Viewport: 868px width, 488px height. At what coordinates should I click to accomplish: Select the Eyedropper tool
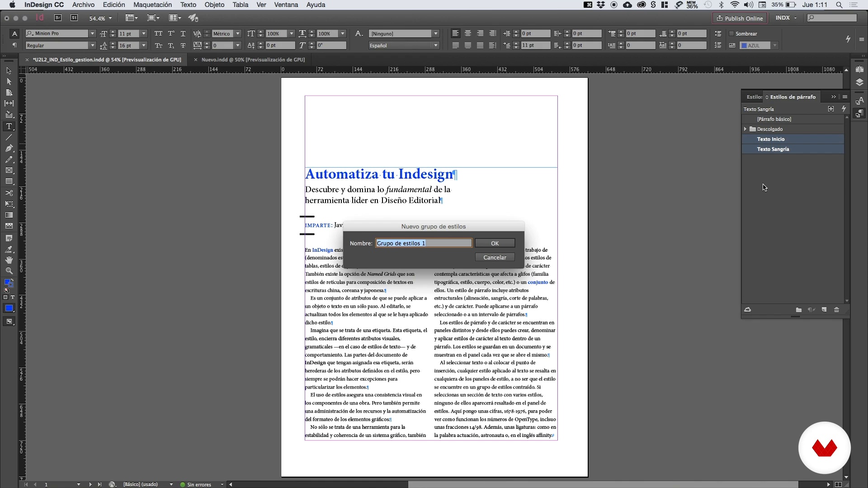pos(9,249)
